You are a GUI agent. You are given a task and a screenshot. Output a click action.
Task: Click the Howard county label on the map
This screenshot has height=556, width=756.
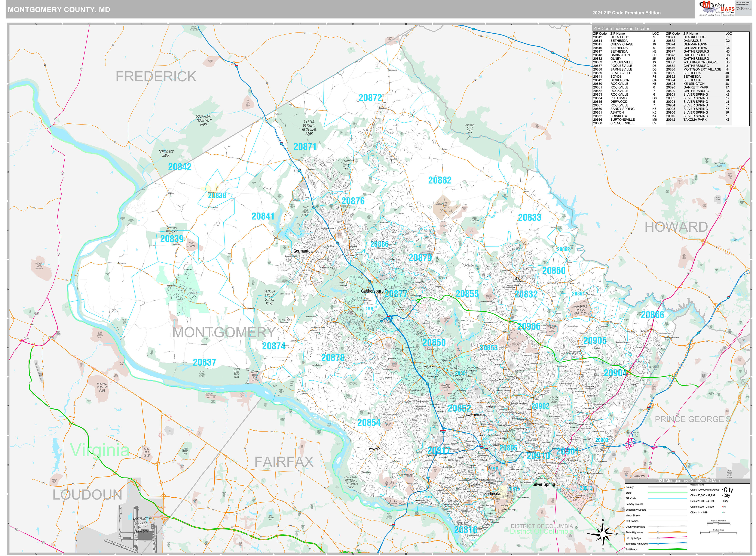click(676, 227)
